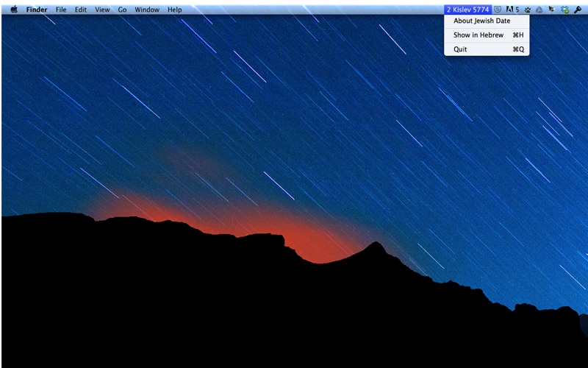Click the paw print status icon

click(x=528, y=10)
